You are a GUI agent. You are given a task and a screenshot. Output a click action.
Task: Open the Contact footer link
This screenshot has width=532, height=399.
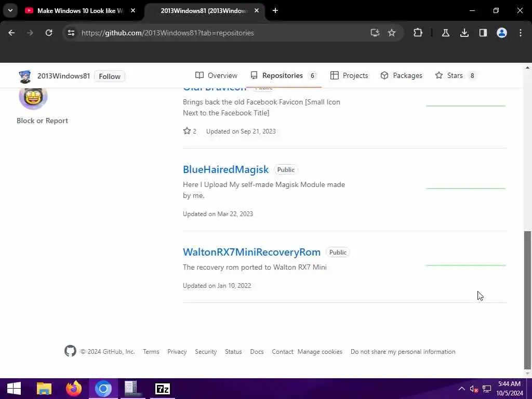[282, 352]
